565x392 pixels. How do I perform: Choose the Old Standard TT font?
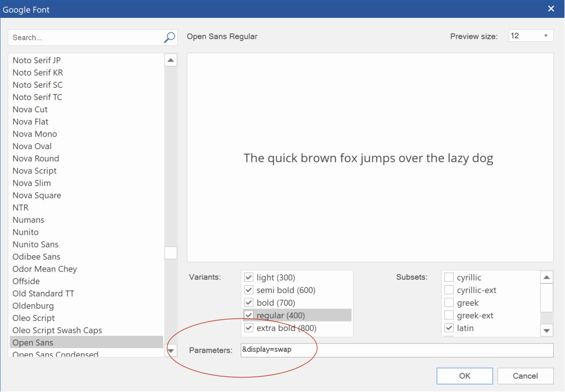[86, 293]
